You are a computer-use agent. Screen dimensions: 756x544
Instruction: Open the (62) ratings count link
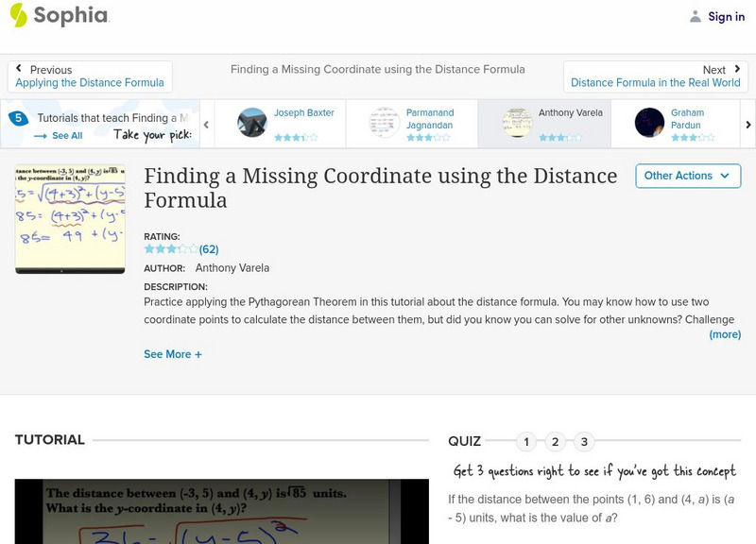point(209,249)
